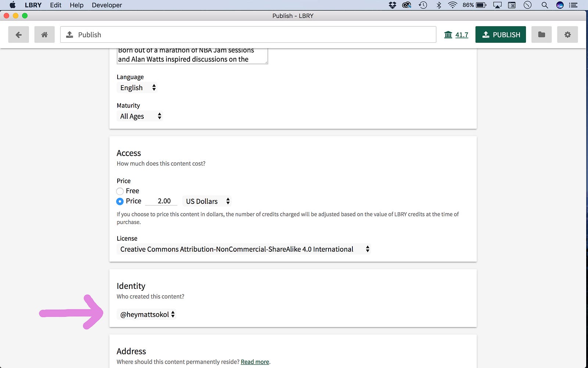
Task: Check the battery status icon
Action: 481,5
